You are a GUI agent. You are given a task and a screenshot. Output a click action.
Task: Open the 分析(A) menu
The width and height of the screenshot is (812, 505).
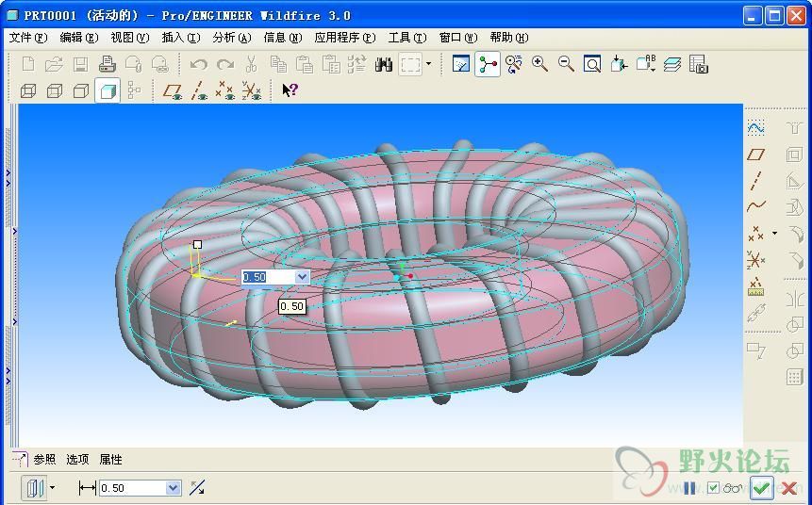(231, 38)
